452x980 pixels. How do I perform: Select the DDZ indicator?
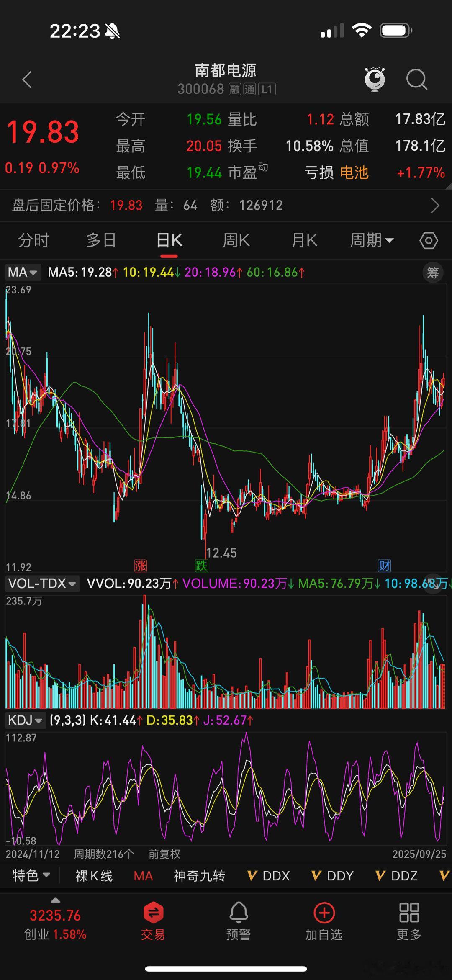pos(397,876)
